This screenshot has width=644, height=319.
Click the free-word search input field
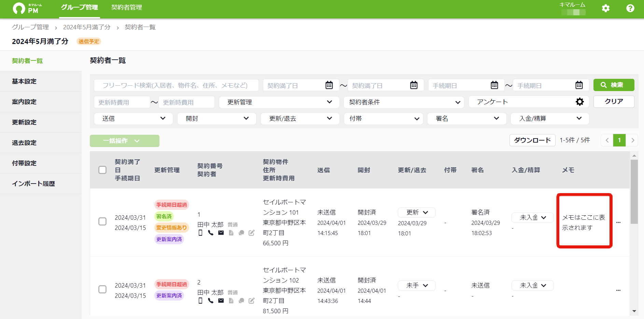click(176, 85)
